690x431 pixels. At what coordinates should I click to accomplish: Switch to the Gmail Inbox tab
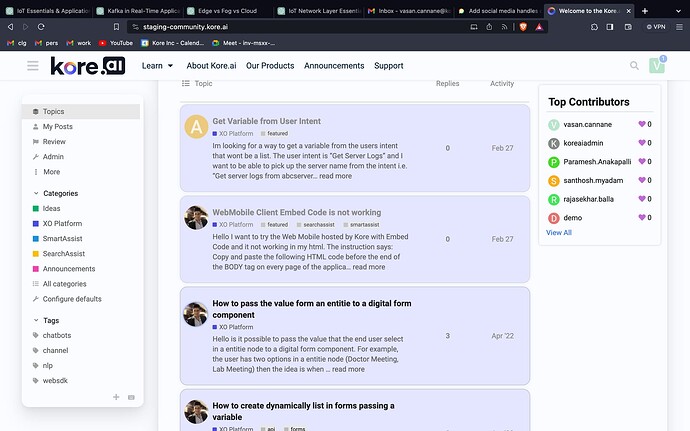click(409, 11)
